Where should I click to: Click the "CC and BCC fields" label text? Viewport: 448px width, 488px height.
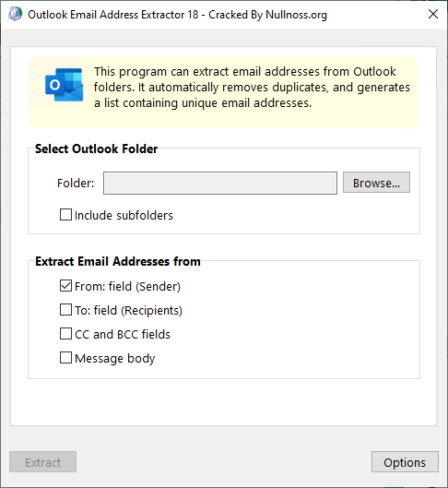(x=123, y=334)
